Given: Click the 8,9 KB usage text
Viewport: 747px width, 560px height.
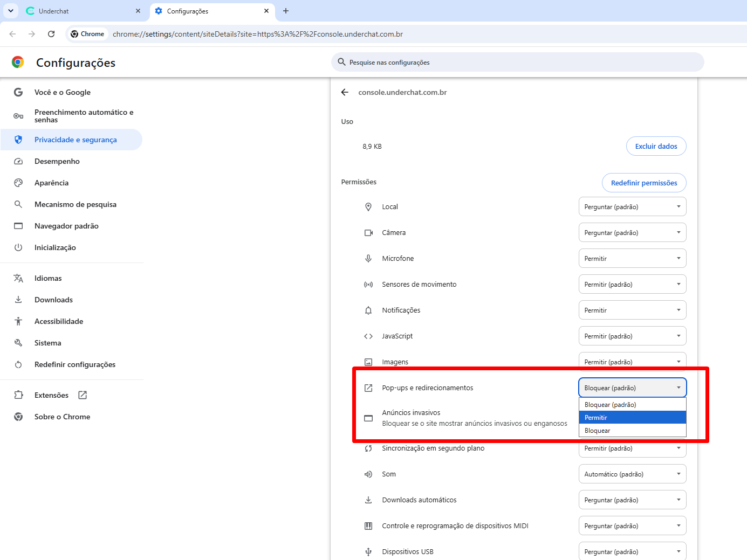Looking at the screenshot, I should [x=372, y=146].
